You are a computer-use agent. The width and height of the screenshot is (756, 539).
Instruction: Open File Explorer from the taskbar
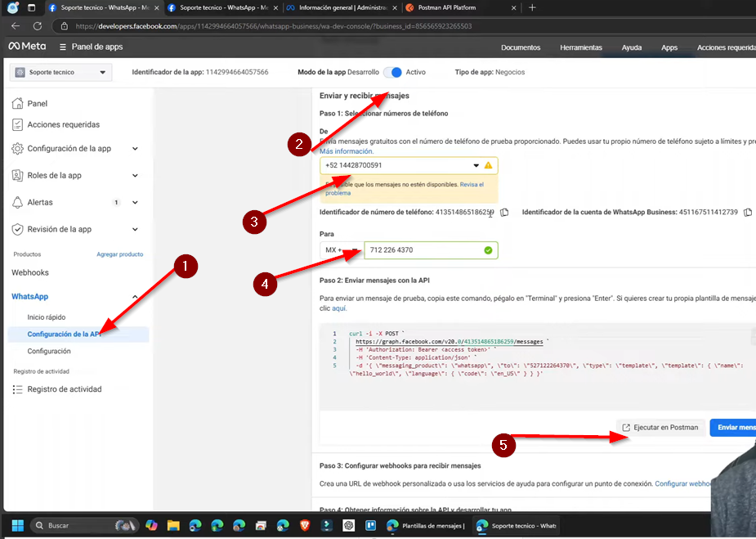(x=173, y=525)
